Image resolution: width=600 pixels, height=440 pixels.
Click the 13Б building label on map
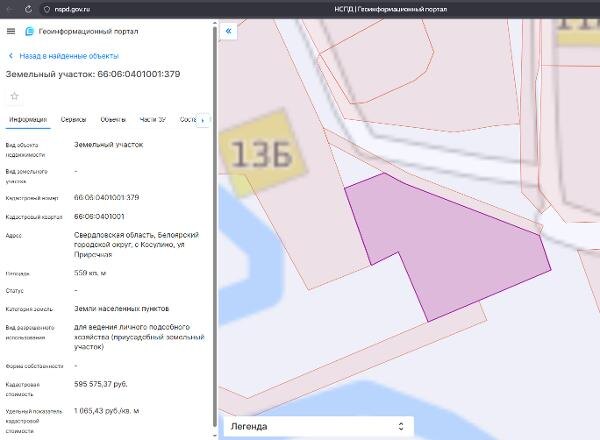[x=262, y=153]
